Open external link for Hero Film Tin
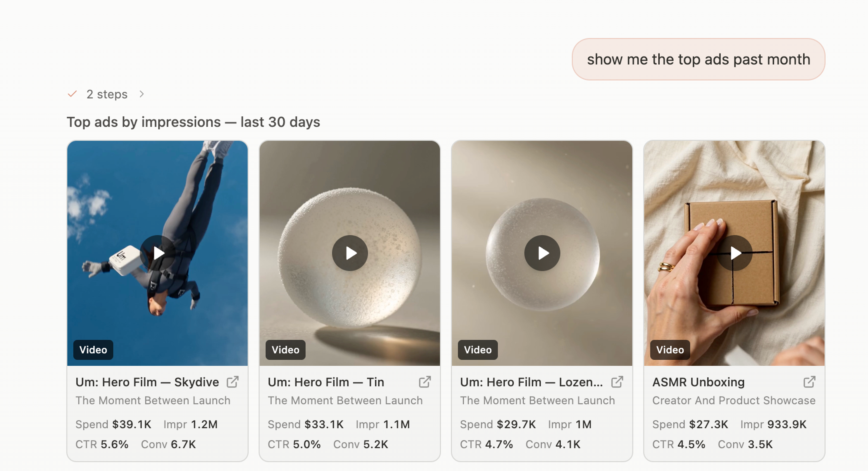Screen dimensions: 868x471 425,382
